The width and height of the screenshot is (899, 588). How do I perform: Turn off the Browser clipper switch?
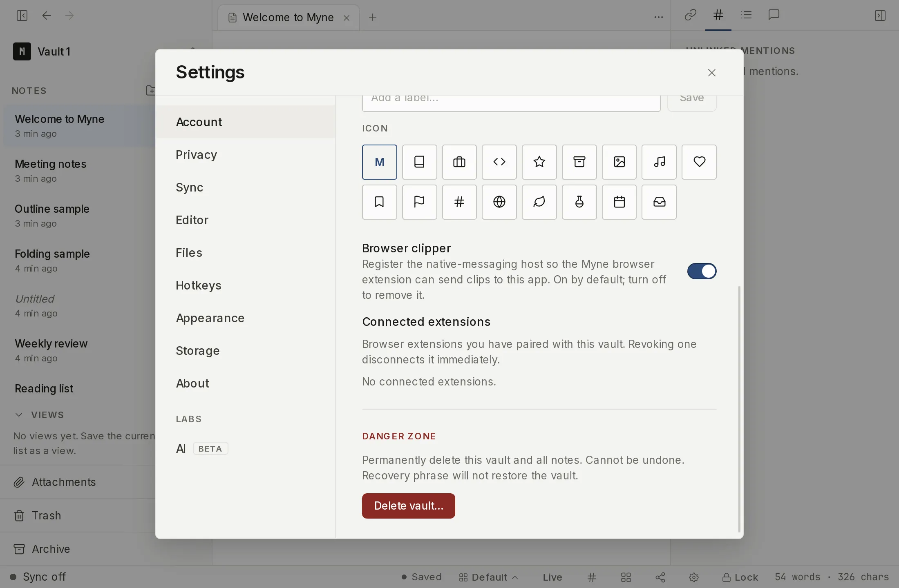(x=702, y=271)
